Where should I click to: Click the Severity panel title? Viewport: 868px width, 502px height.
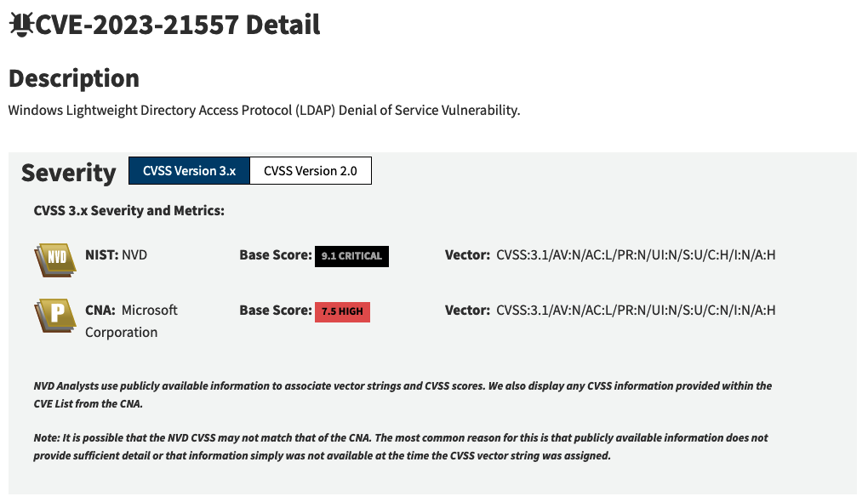click(x=68, y=173)
